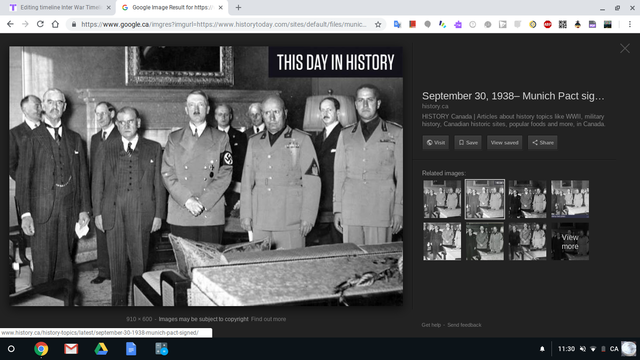
Task: Click the AdBlock Plus extension icon
Action: click(548, 24)
